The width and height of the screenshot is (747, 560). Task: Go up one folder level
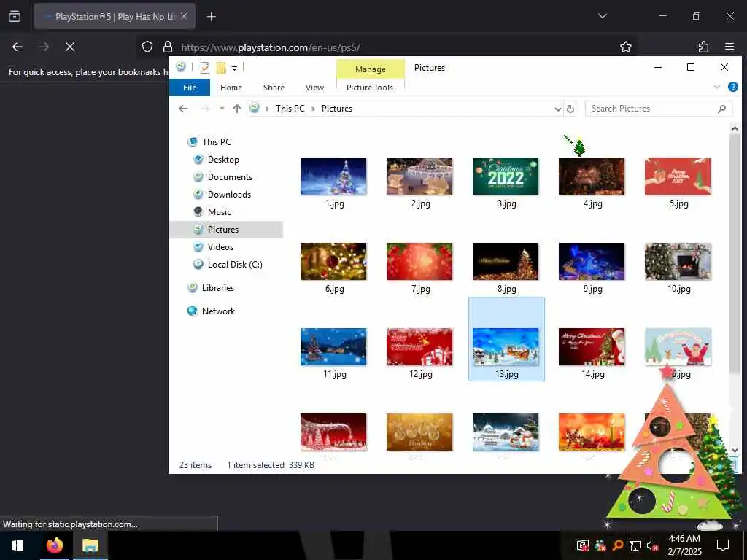click(x=237, y=109)
